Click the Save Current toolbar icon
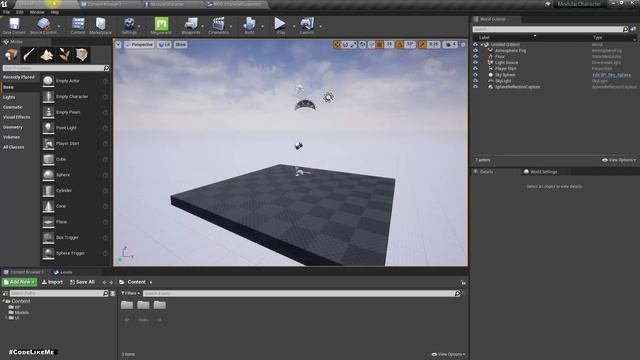The image size is (640, 360). pyautogui.click(x=14, y=25)
